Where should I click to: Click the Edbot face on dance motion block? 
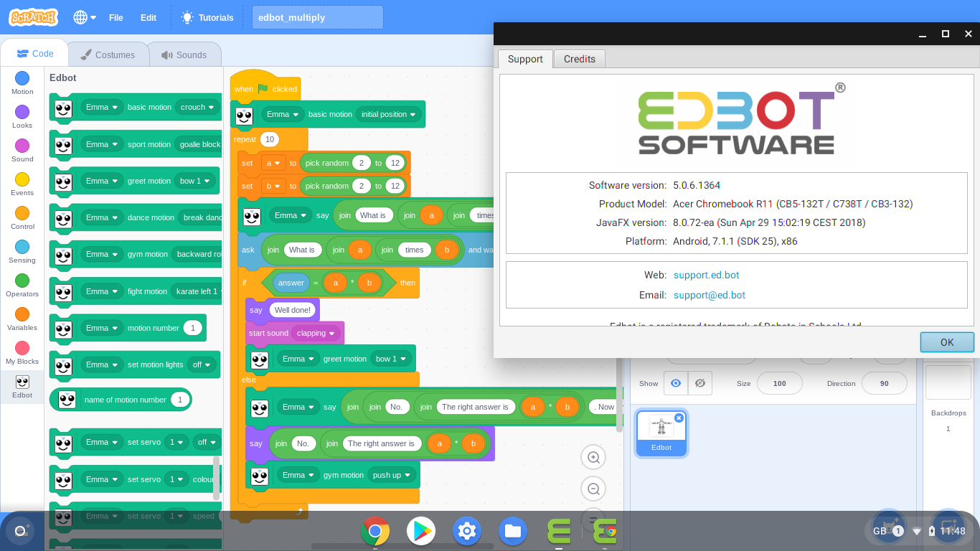(63, 219)
